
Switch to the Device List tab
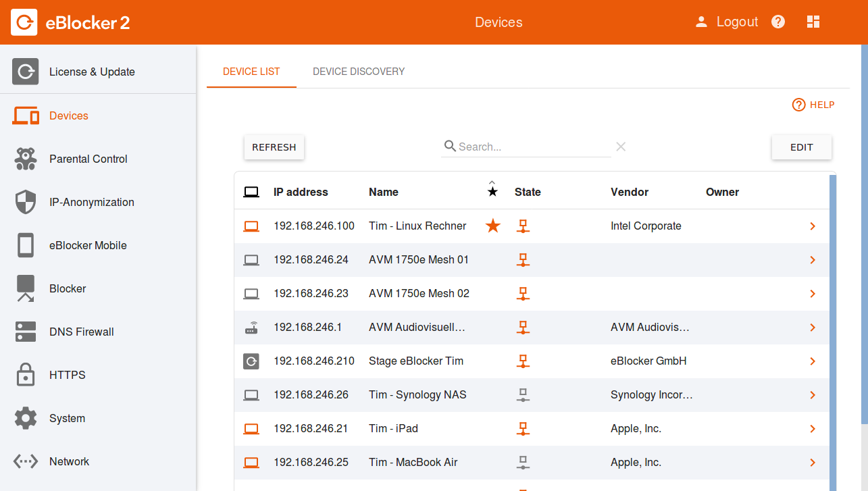[x=251, y=72]
